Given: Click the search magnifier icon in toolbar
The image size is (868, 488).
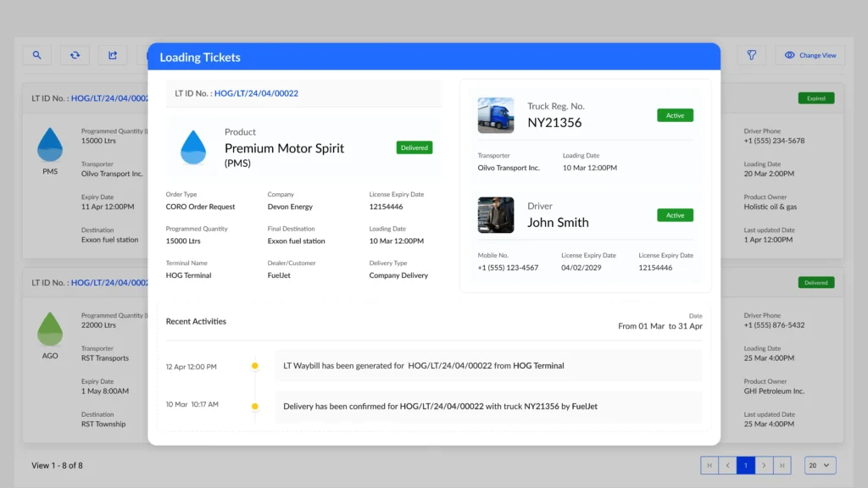Looking at the screenshot, I should (36, 55).
